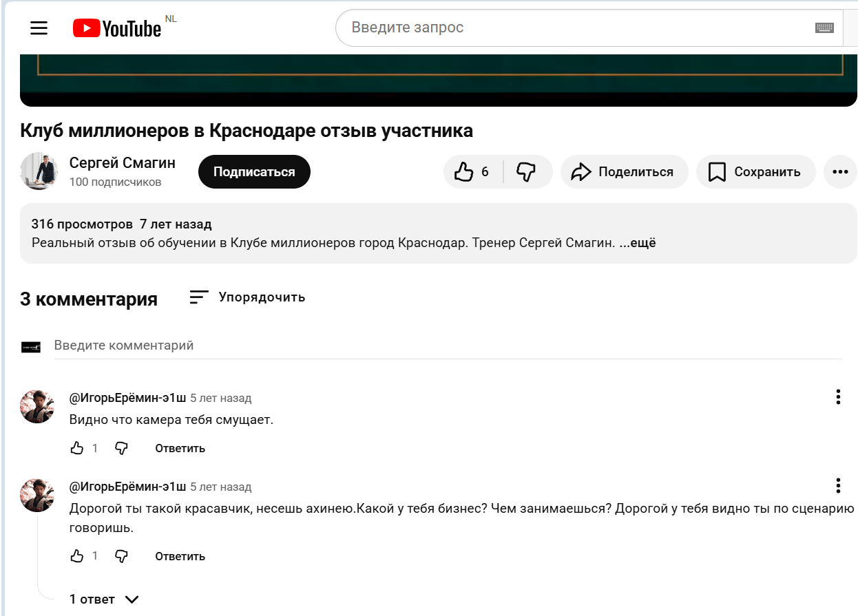Expand the 1 ответ replies thread

(104, 599)
